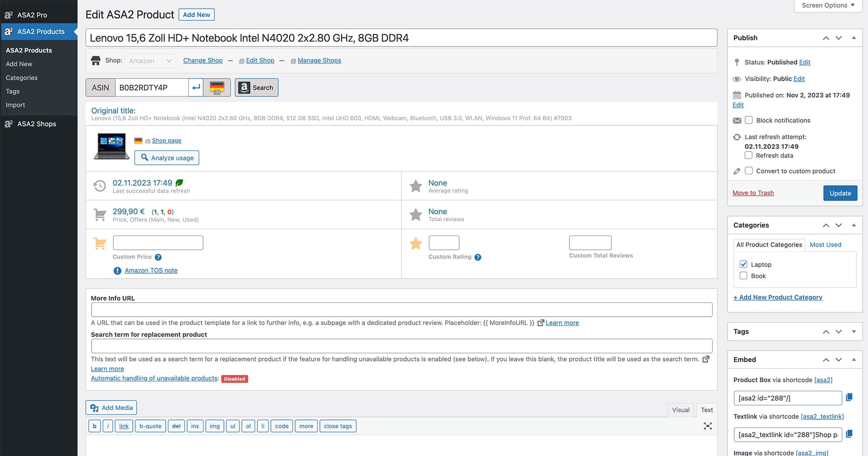
Task: Click the copy icon beside asa2_textlink shortcode
Action: click(x=849, y=434)
